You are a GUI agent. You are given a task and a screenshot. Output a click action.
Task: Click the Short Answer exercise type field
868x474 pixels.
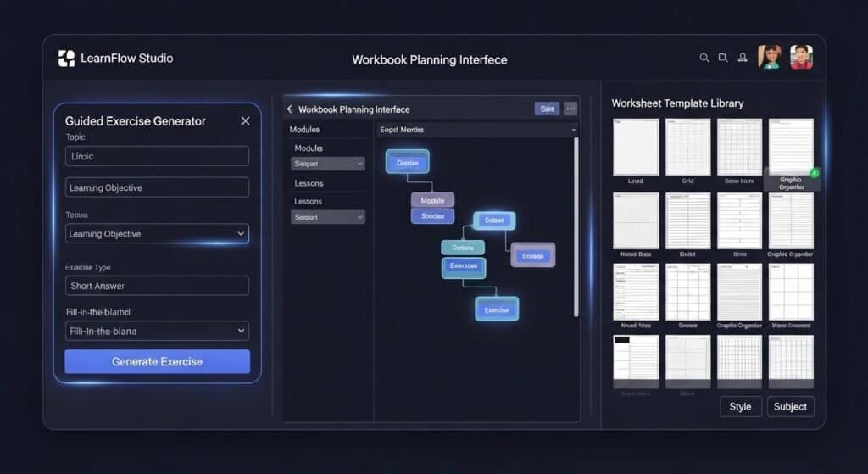[x=157, y=286]
